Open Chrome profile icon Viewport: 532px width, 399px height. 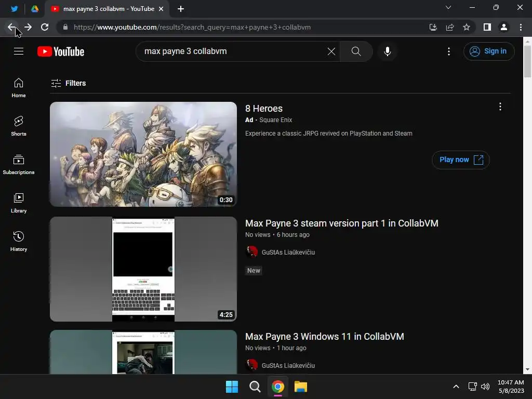coord(504,27)
